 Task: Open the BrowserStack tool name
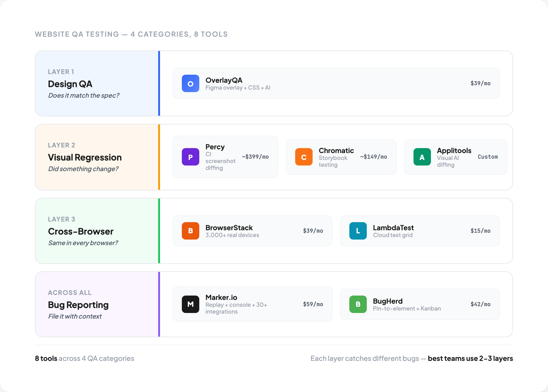229,228
